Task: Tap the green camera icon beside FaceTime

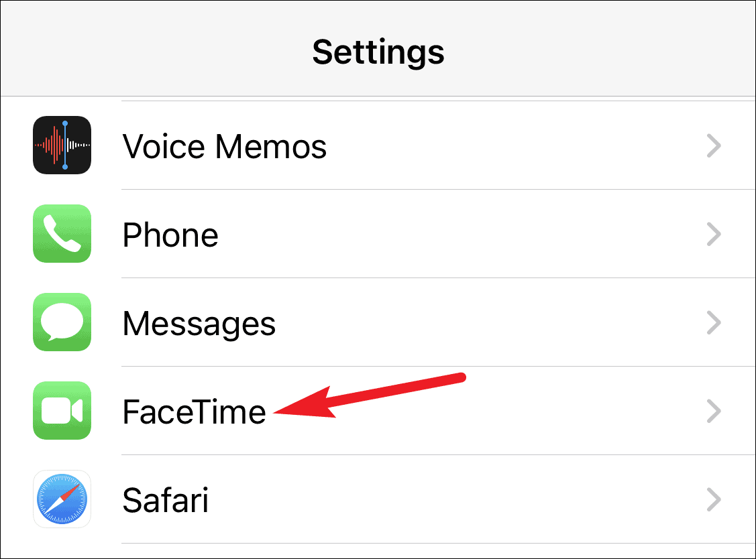Action: coord(62,412)
